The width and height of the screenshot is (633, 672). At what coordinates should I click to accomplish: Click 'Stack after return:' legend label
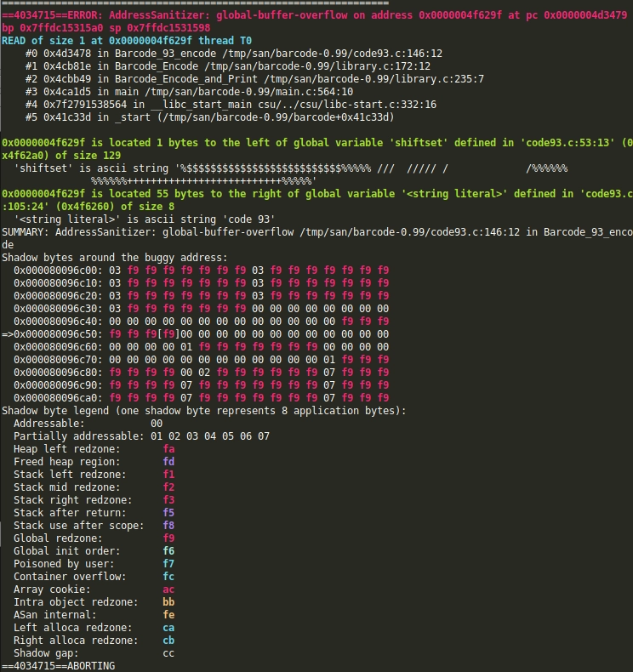[x=71, y=513]
